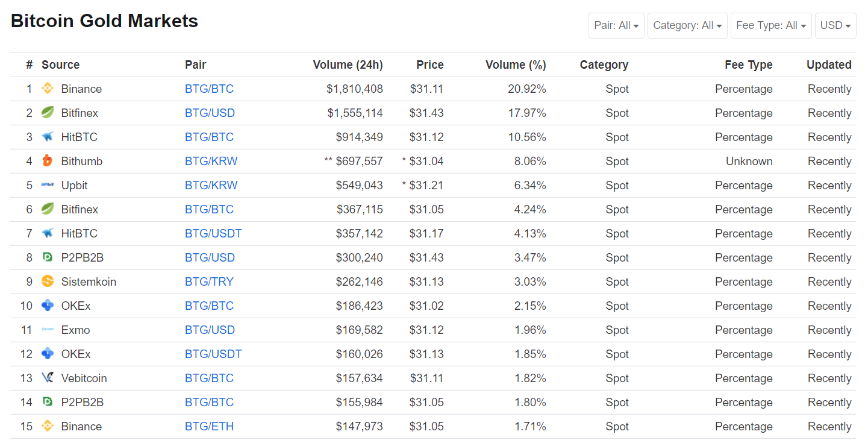The image size is (868, 443).
Task: Click the BTG/KRW link for Bithumb
Action: (x=211, y=161)
